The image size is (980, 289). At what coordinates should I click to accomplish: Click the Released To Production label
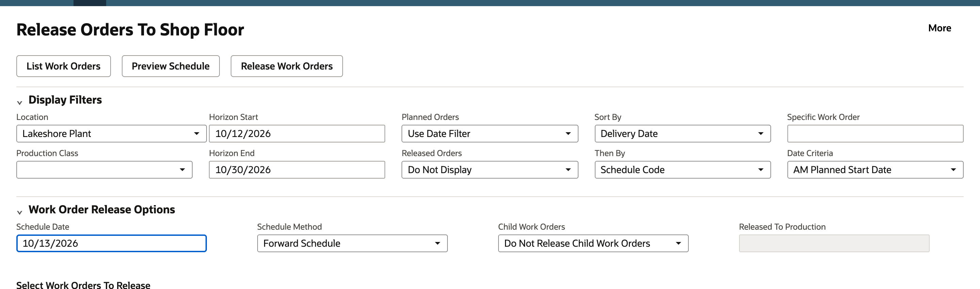pos(782,227)
